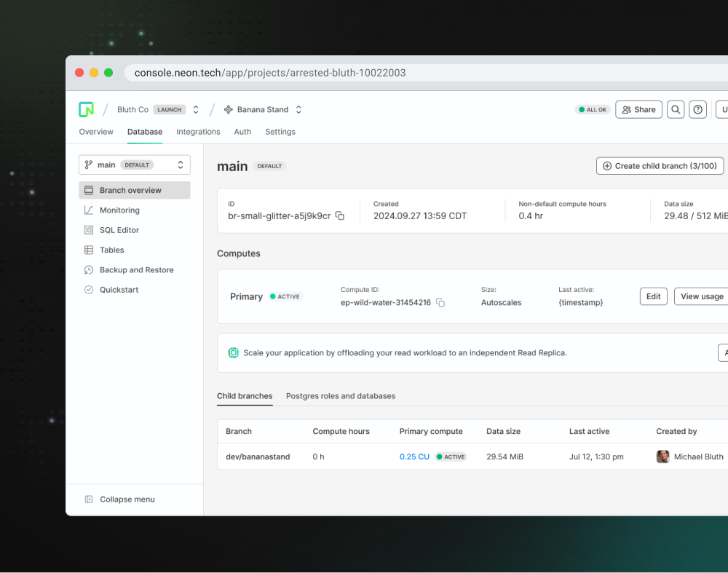
Task: Select Postgres roles and databases tab
Action: 341,396
